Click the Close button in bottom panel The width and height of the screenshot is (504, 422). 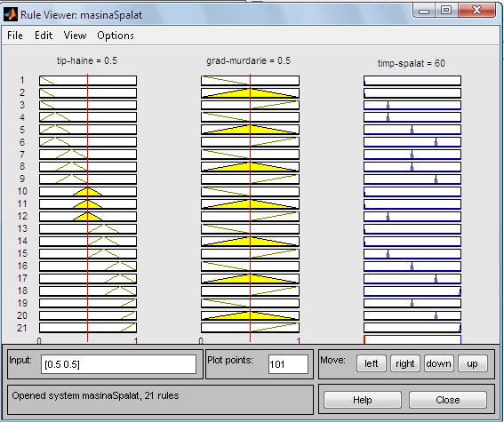click(448, 400)
